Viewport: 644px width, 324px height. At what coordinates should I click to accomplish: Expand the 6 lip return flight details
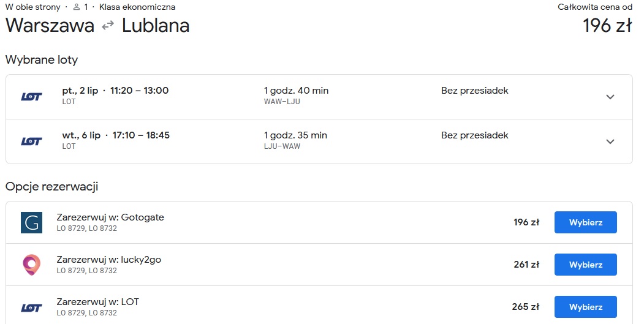[610, 141]
